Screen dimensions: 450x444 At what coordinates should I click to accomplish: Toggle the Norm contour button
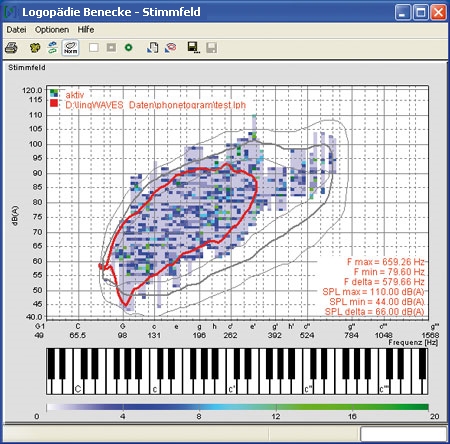point(70,48)
